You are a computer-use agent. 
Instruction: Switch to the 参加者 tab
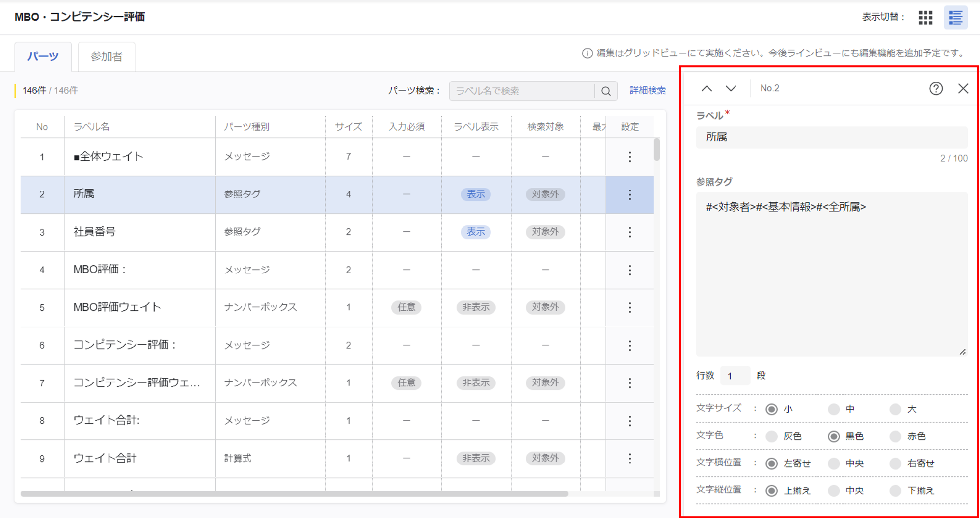[x=107, y=56]
